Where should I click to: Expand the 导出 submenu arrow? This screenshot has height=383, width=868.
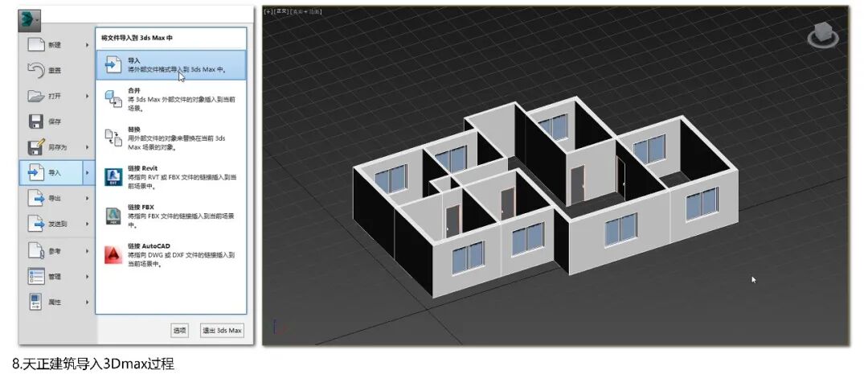coord(88,198)
